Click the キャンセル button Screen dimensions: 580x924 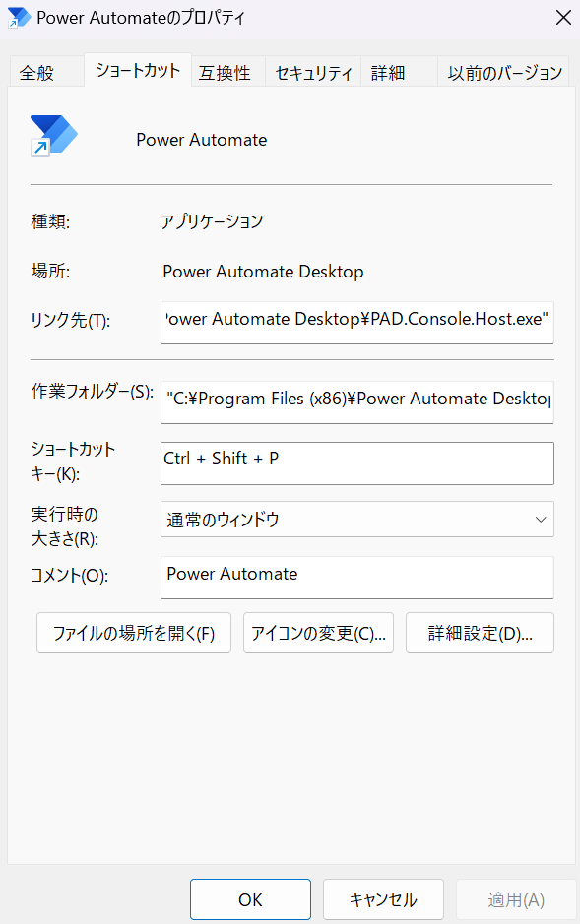[383, 899]
